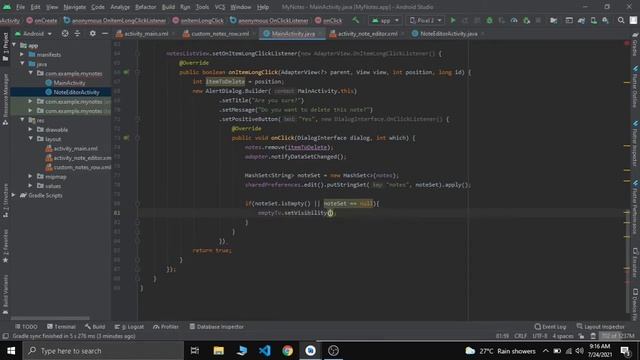
Task: Expand Gradle Scripts node
Action: tap(13, 195)
